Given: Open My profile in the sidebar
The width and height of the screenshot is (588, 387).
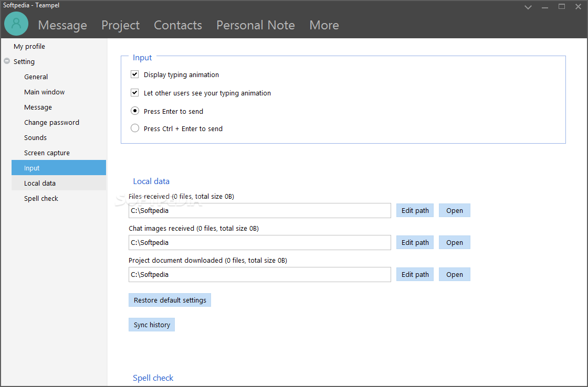Looking at the screenshot, I should coord(29,46).
